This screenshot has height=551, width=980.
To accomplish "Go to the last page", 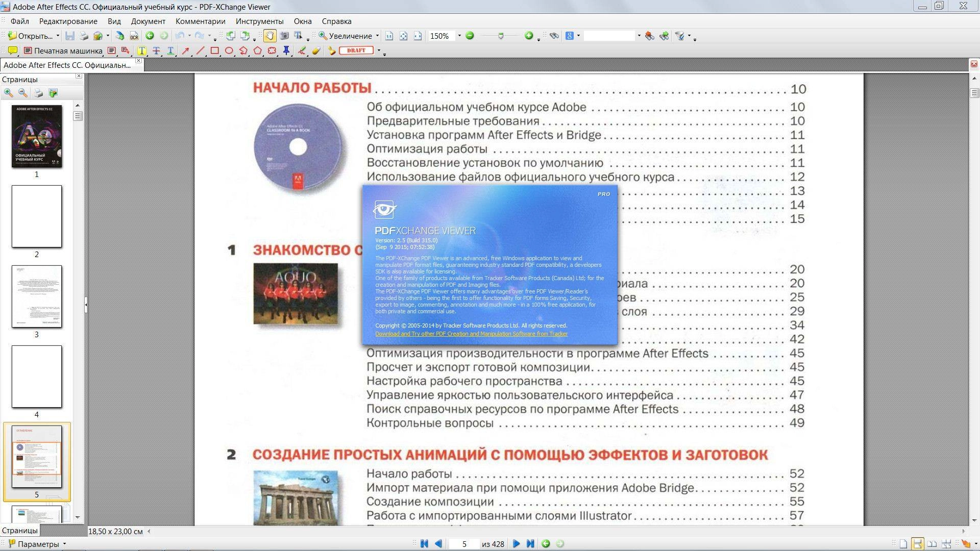I will [x=530, y=544].
